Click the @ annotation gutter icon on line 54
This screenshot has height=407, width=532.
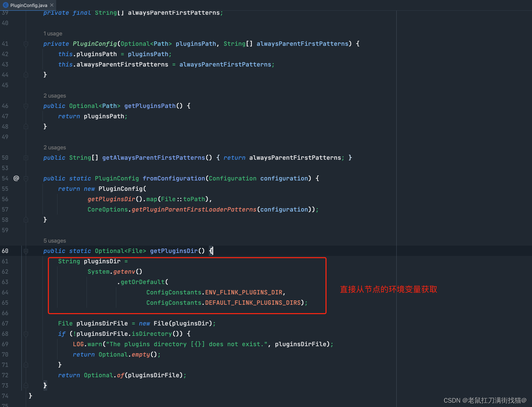16,178
